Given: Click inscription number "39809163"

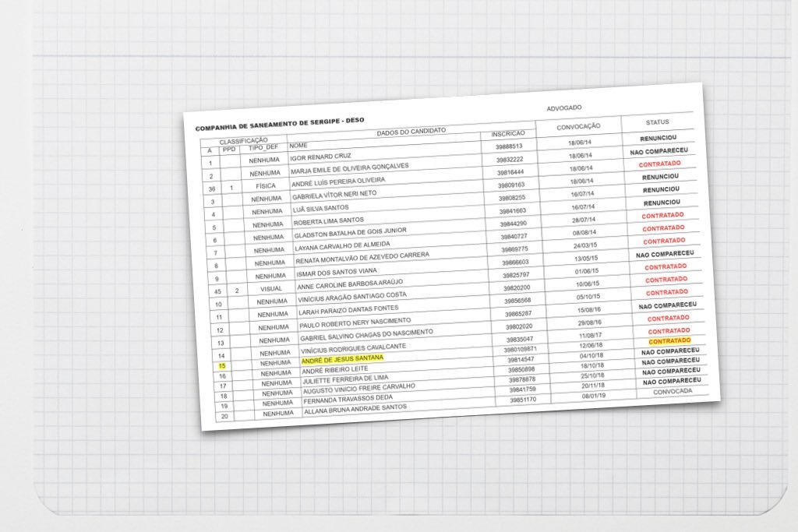Looking at the screenshot, I should coord(511,185).
